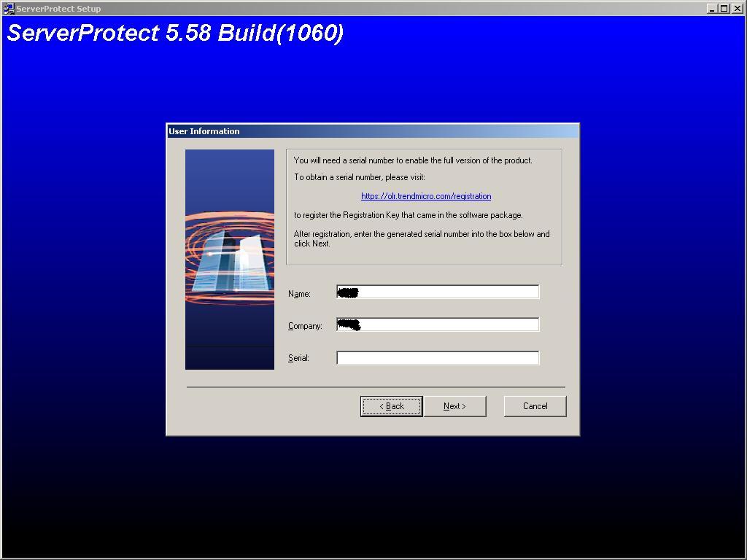Click the serial number instructions text panel

(423, 206)
